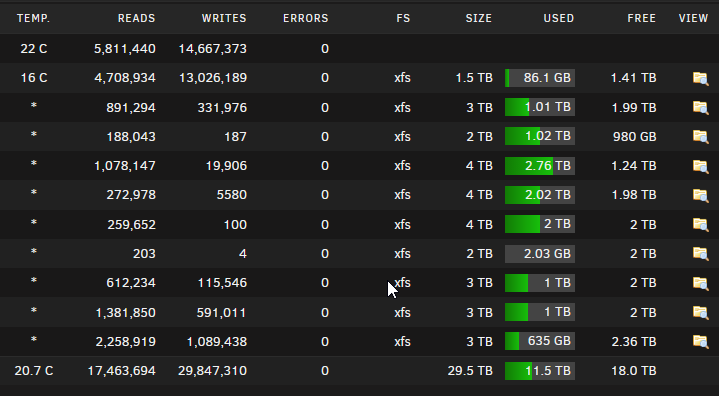Viewport: 719px width, 396px height.
Task: Select the 20.7 C average temperature
Action: [x=34, y=371]
